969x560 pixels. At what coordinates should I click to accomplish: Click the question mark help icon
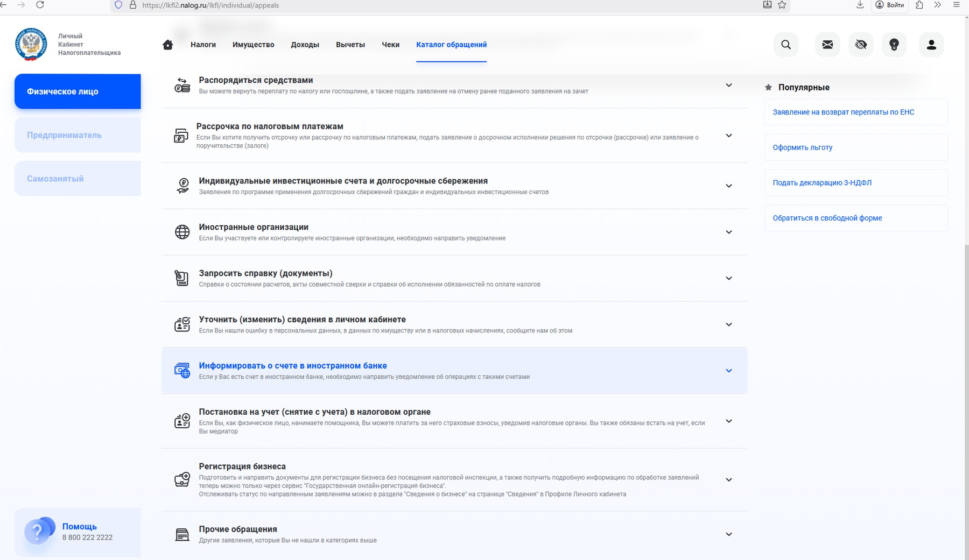[38, 532]
